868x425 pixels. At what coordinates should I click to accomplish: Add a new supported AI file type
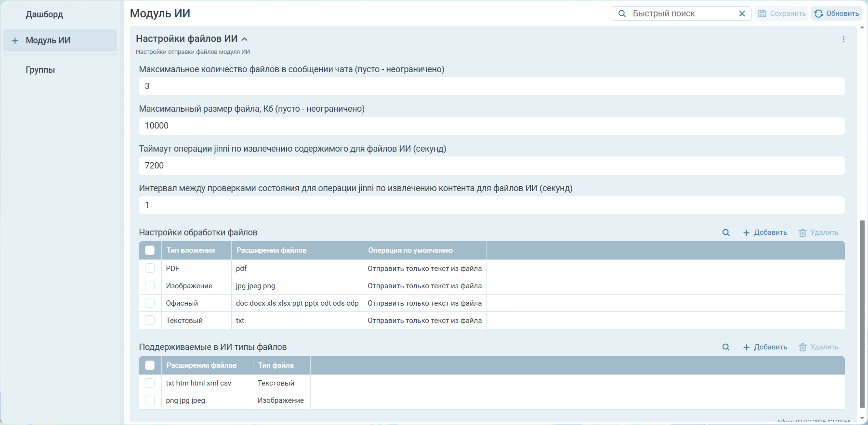click(x=765, y=347)
